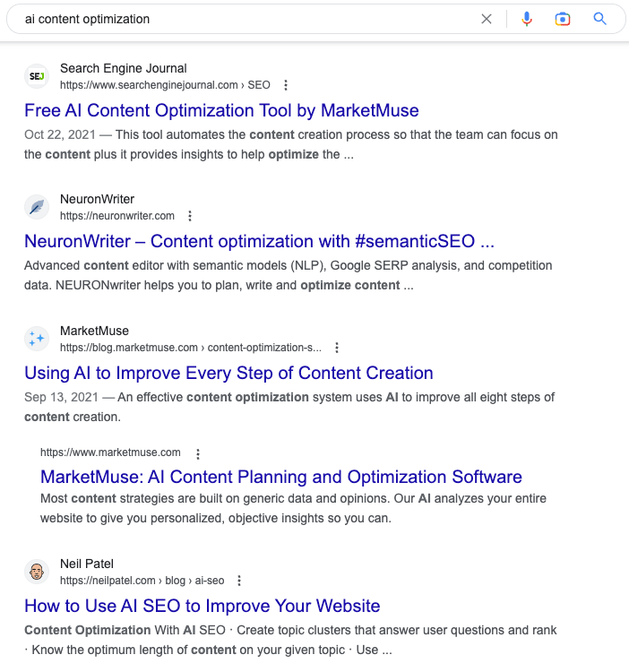The height and width of the screenshot is (672, 629).
Task: Click the MarketMuse sparkle favicon
Action: click(x=37, y=339)
